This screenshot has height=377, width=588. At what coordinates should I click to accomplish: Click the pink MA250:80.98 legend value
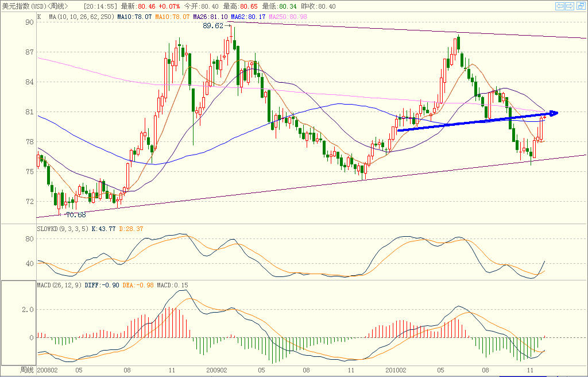(x=288, y=17)
